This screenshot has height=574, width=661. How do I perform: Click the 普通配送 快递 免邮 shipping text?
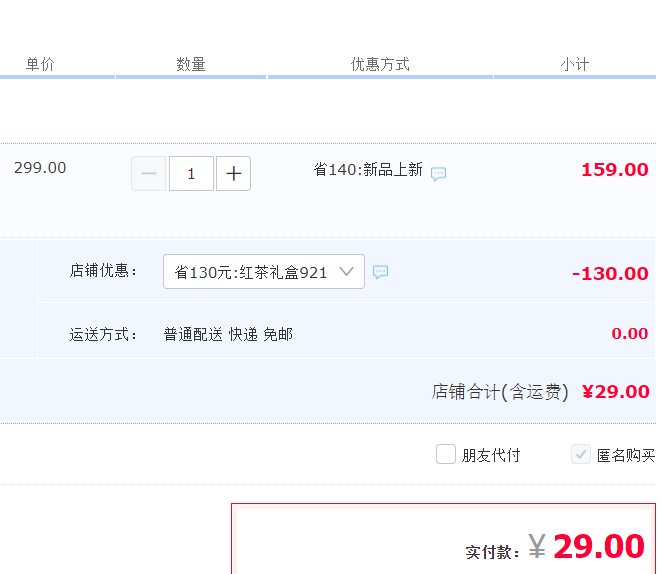228,335
